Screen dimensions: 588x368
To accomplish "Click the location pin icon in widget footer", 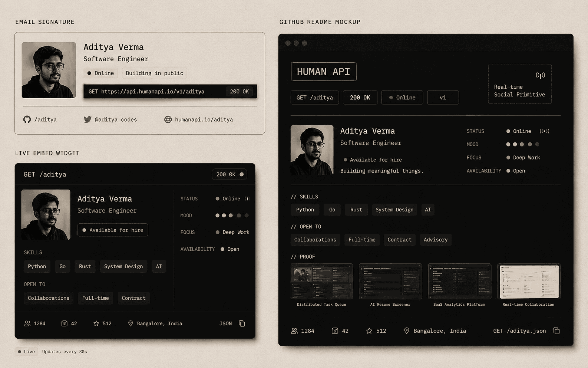I will pyautogui.click(x=131, y=323).
